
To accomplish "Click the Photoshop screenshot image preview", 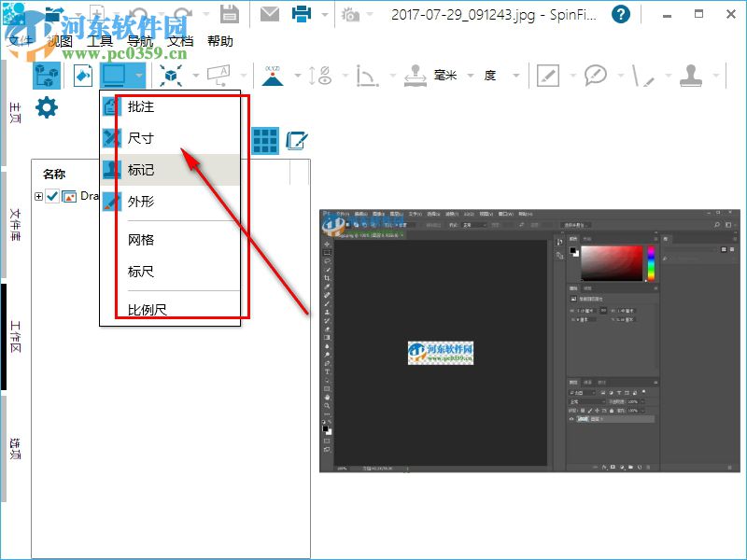I will point(529,341).
